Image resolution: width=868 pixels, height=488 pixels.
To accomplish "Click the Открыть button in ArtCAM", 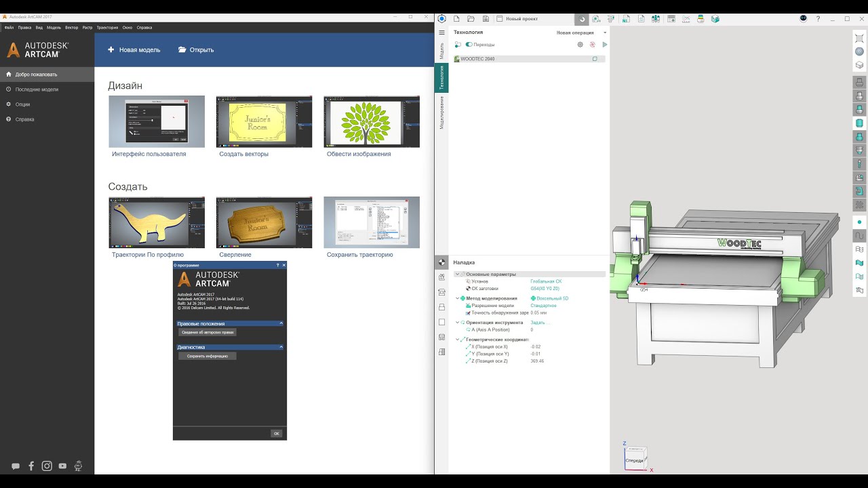I will coord(196,49).
